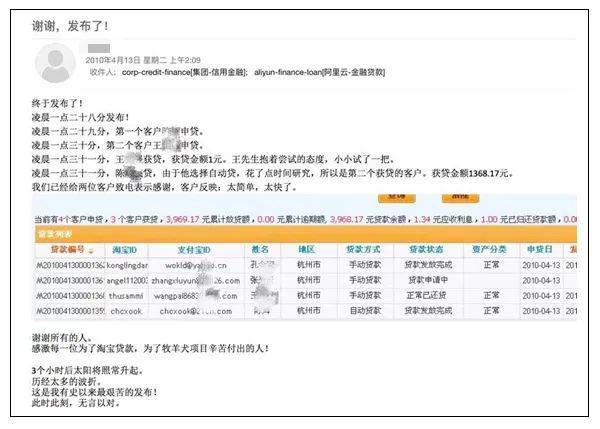Click the orange loan list title bar
Viewport: 600px width, 429px height.
tap(306, 234)
